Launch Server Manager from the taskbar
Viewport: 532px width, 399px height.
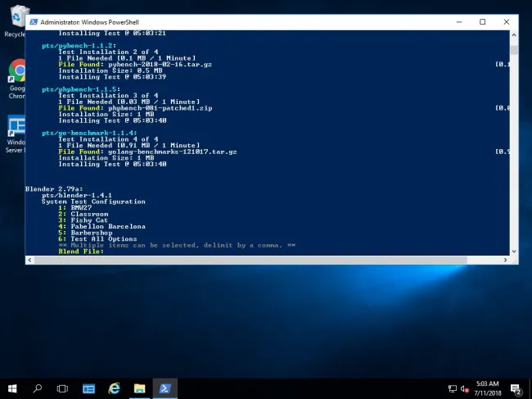point(88,388)
